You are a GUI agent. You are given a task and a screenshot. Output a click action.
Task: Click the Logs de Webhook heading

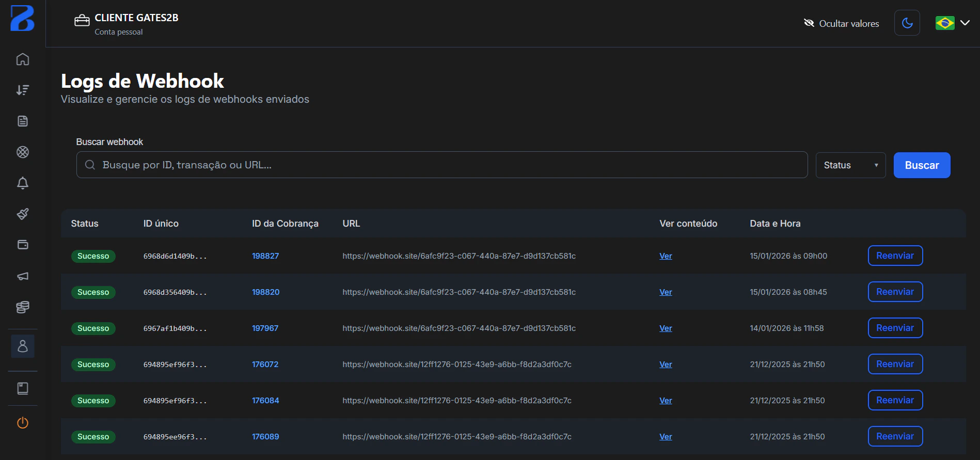pyautogui.click(x=143, y=81)
